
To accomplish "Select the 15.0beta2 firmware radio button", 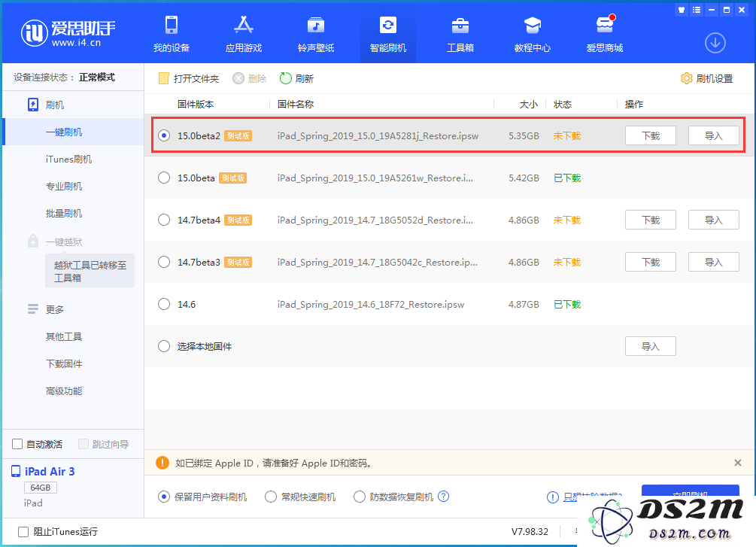I will (164, 135).
